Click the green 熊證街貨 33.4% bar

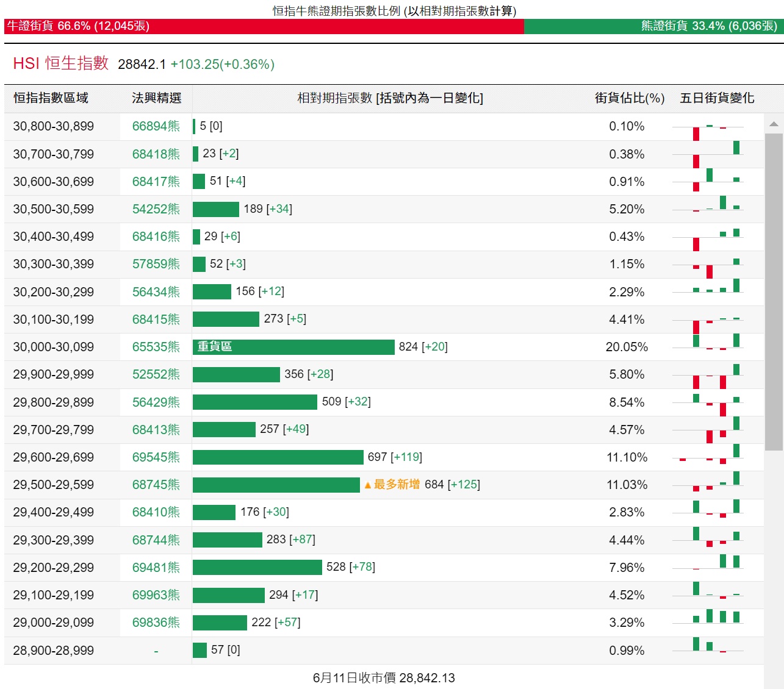coord(653,26)
